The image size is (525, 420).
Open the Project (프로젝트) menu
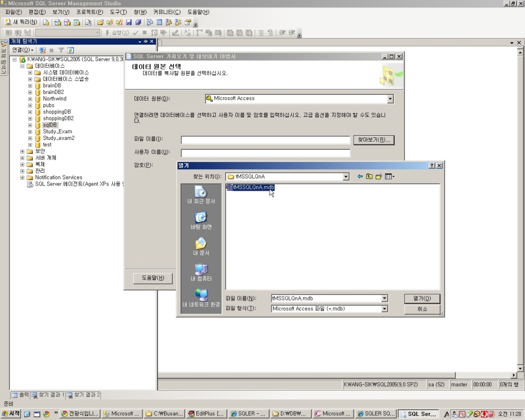point(89,12)
